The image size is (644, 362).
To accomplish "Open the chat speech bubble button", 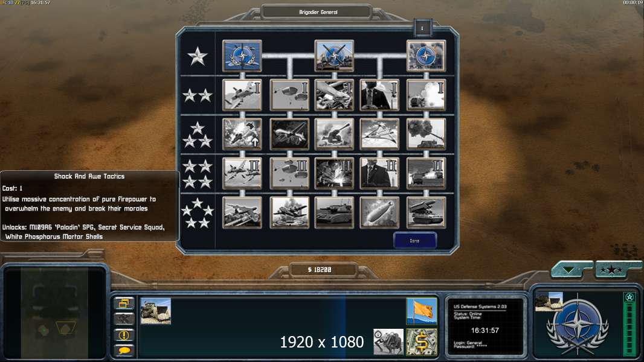I will pos(124,351).
